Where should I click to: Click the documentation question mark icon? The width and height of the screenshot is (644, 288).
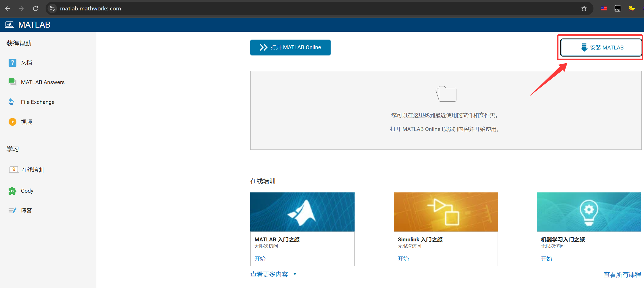[x=12, y=62]
